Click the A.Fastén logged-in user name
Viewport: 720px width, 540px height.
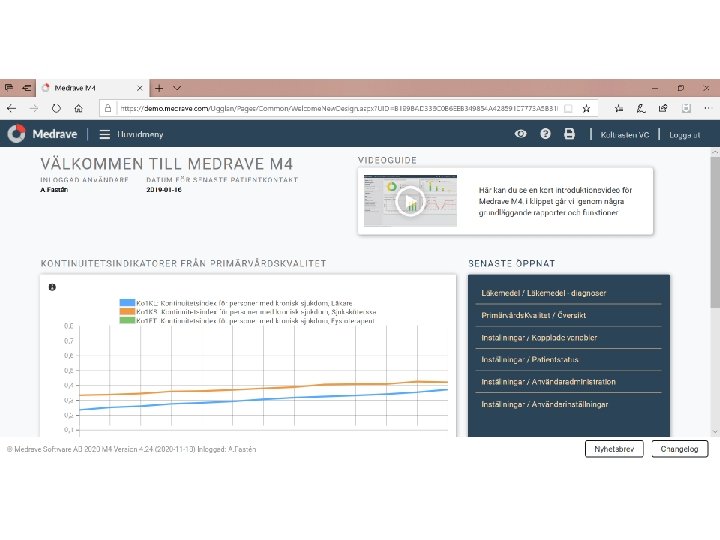(54, 190)
